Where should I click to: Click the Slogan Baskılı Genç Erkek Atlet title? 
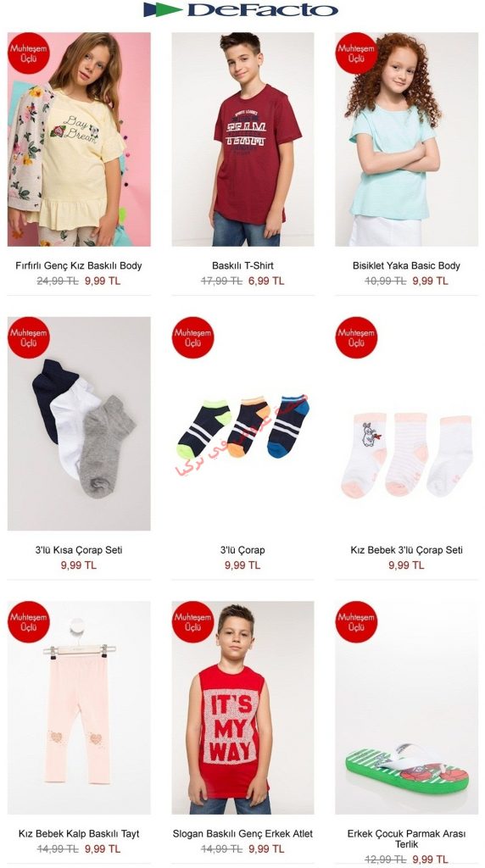(x=242, y=834)
